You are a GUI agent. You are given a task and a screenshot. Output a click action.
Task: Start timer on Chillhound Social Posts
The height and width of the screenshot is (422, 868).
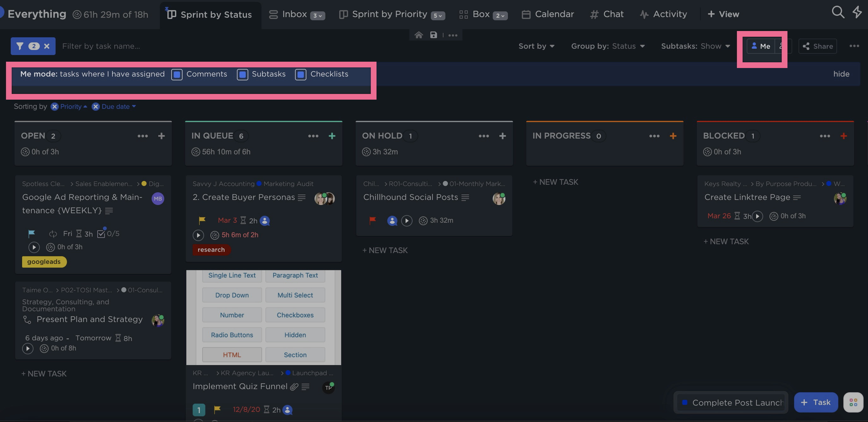pyautogui.click(x=407, y=220)
